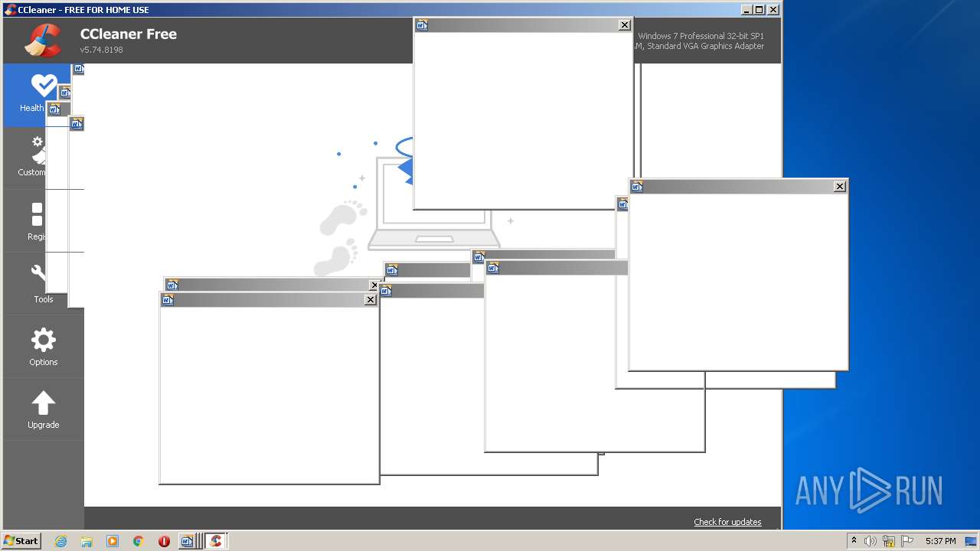
Task: Open the network tray icon
Action: (x=889, y=541)
